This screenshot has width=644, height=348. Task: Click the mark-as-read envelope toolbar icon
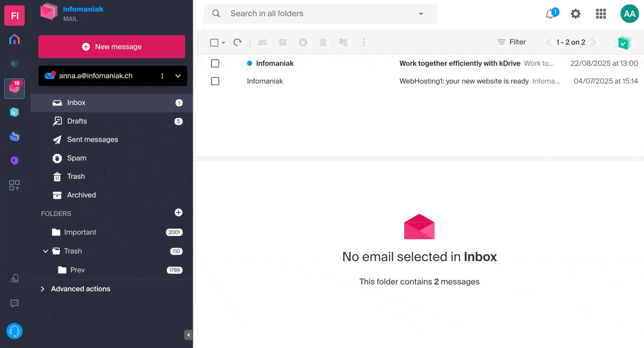click(x=262, y=42)
